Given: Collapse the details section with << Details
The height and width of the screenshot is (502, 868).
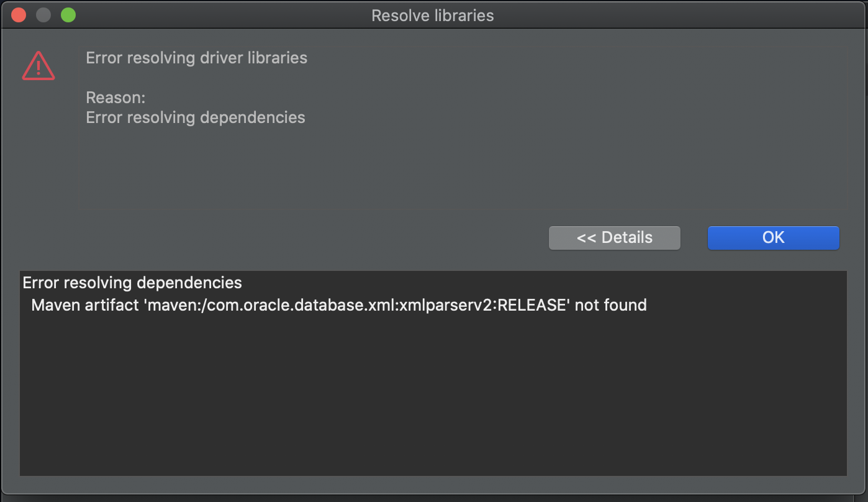Looking at the screenshot, I should point(614,237).
